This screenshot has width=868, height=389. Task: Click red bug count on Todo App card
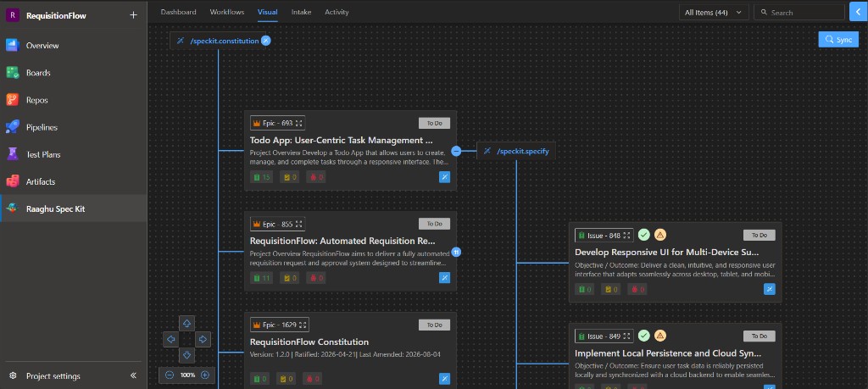click(315, 177)
